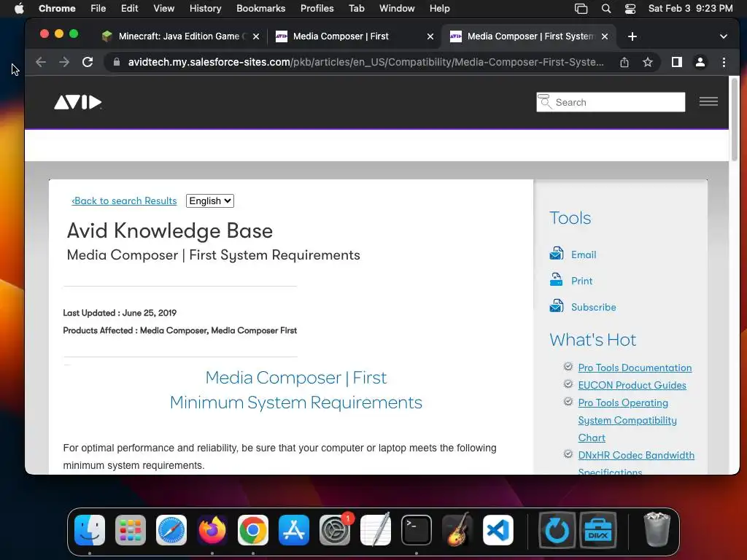Open Finder from the Dock
Viewport: 747px width, 560px height.
click(x=90, y=530)
